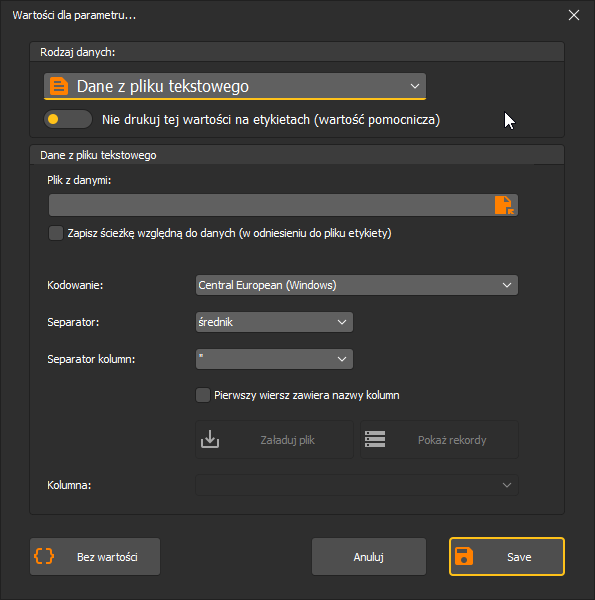Open the 'Separator kolumn' dropdown

pos(274,359)
